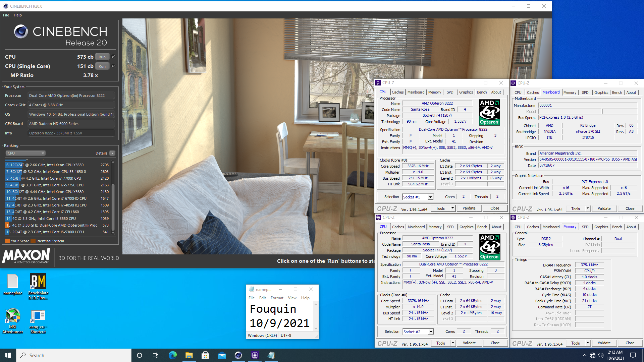
Task: Open notification center icon
Action: point(633,355)
